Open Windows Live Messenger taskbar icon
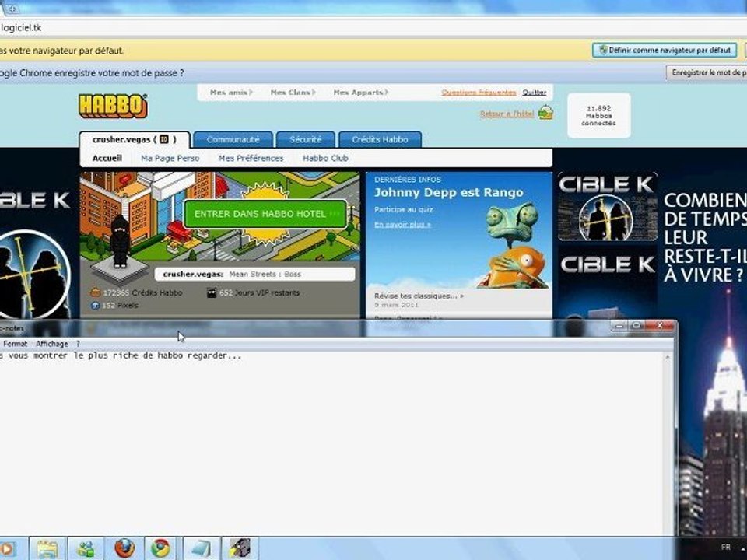 click(86, 549)
